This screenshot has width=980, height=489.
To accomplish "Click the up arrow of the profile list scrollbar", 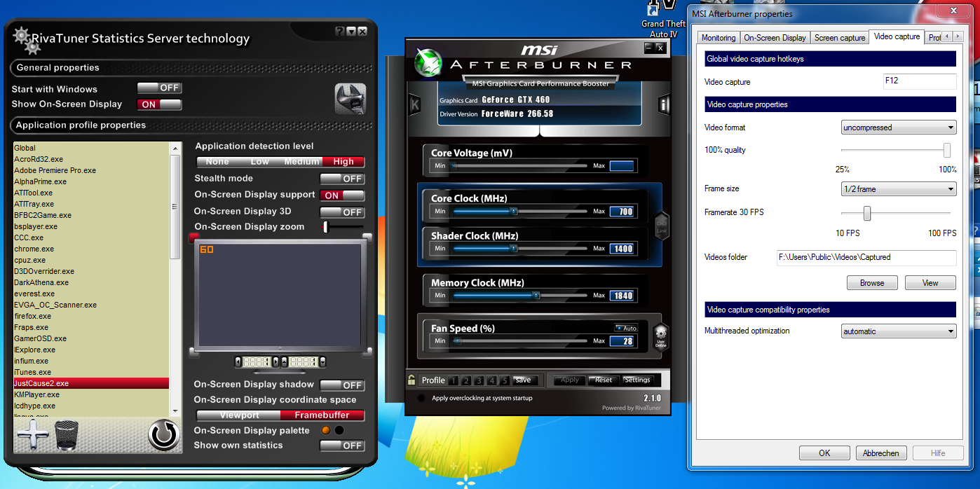I will pyautogui.click(x=175, y=149).
